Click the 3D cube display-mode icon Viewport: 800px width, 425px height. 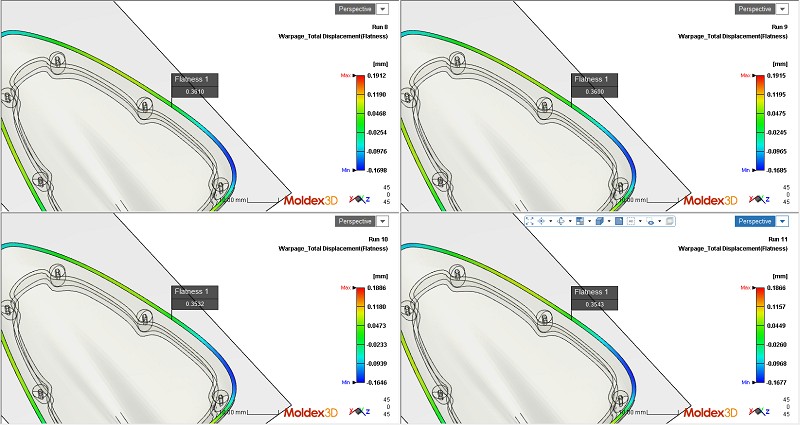pyautogui.click(x=600, y=221)
